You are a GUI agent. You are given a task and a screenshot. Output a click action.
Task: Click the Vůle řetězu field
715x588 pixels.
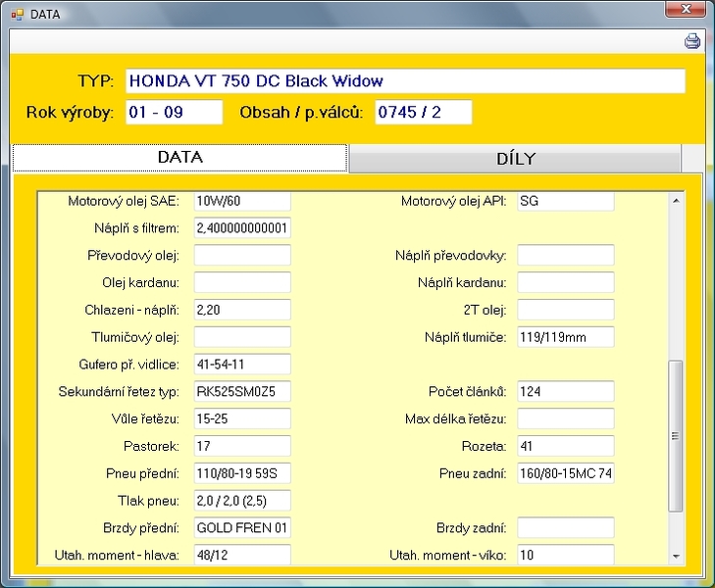click(x=242, y=418)
